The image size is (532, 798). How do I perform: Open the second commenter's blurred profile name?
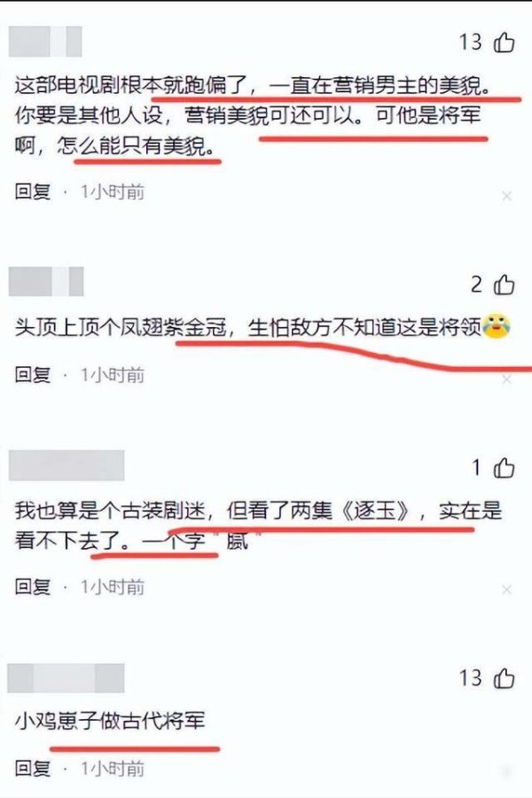pos(46,281)
